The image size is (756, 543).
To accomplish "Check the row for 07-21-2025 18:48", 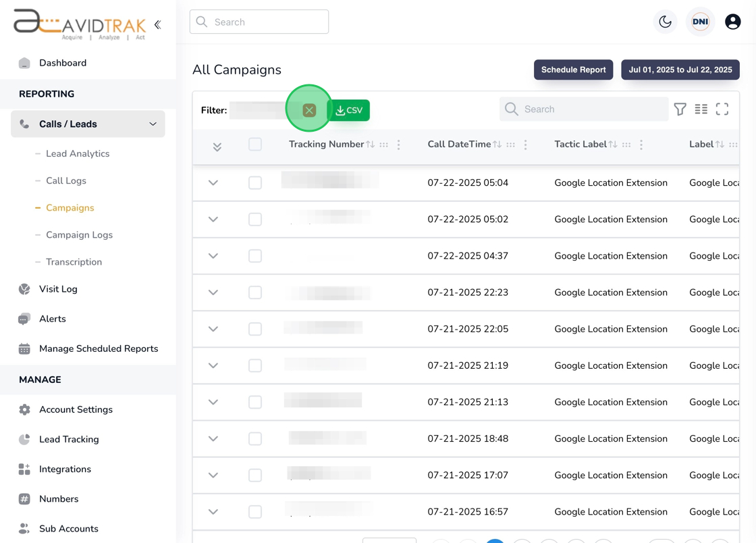I will (255, 439).
